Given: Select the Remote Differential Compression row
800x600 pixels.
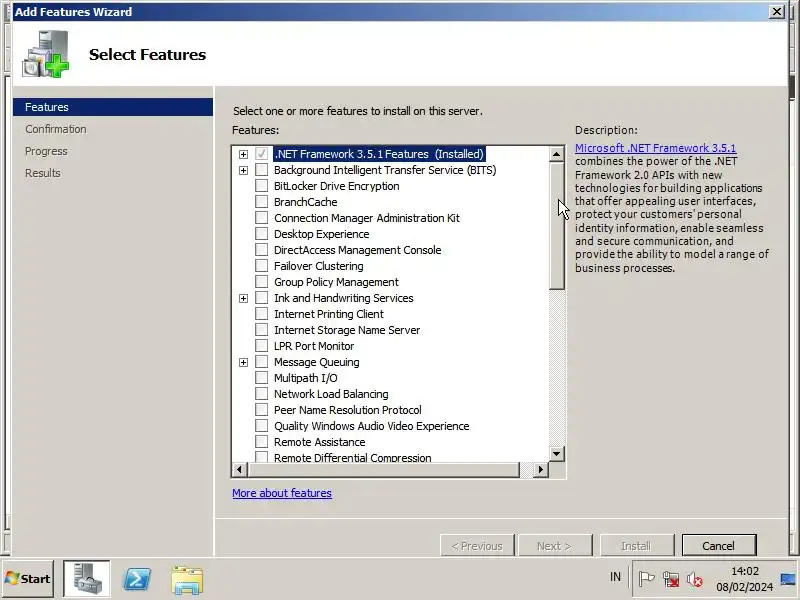Looking at the screenshot, I should pyautogui.click(x=353, y=457).
